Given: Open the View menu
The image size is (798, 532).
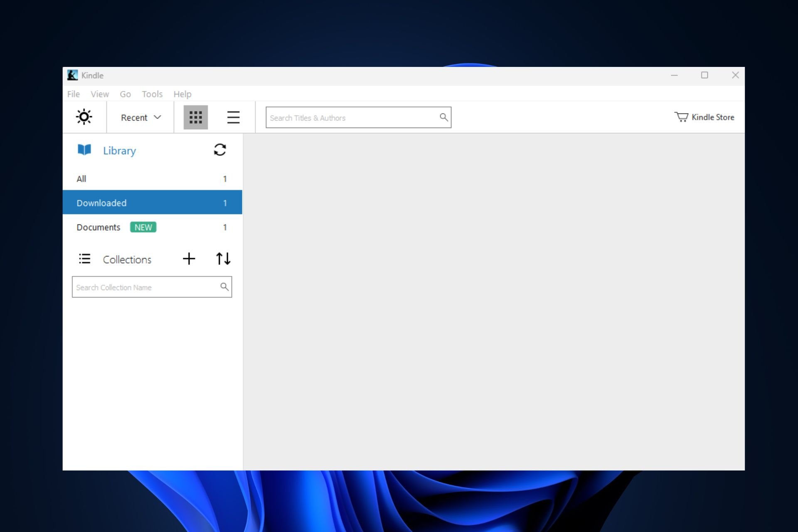Looking at the screenshot, I should point(100,94).
